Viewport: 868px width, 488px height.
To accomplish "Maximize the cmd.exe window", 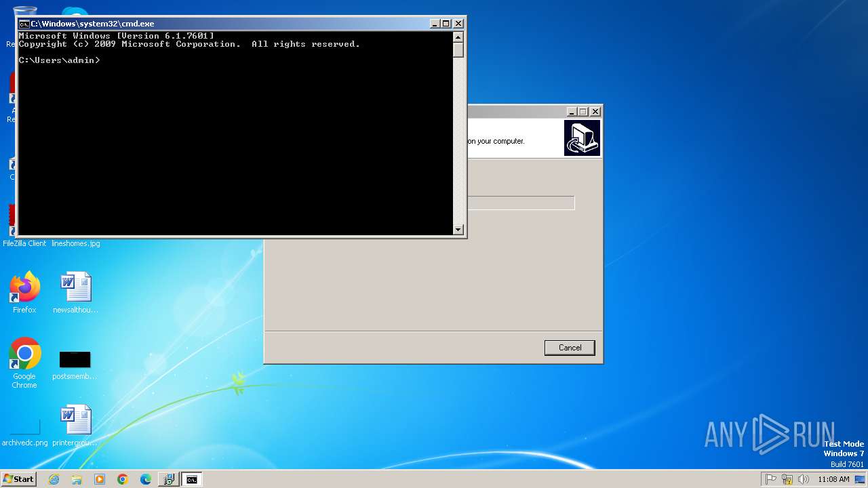I will click(446, 24).
